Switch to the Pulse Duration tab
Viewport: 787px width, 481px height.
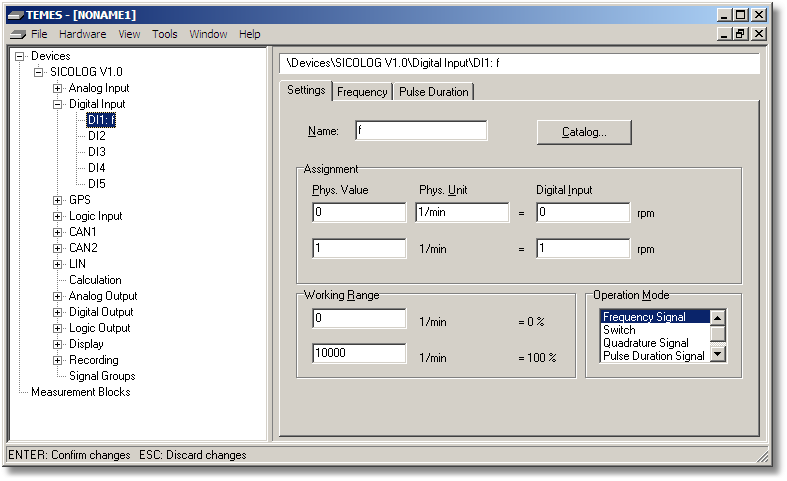point(434,92)
